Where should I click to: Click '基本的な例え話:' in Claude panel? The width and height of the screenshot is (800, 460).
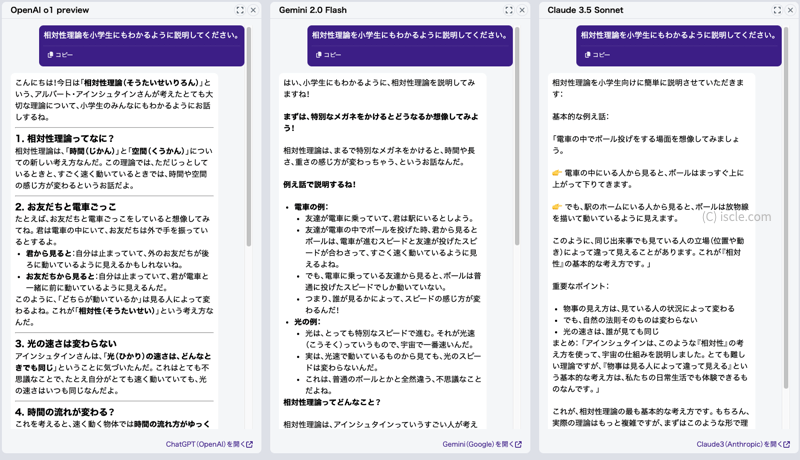[580, 116]
